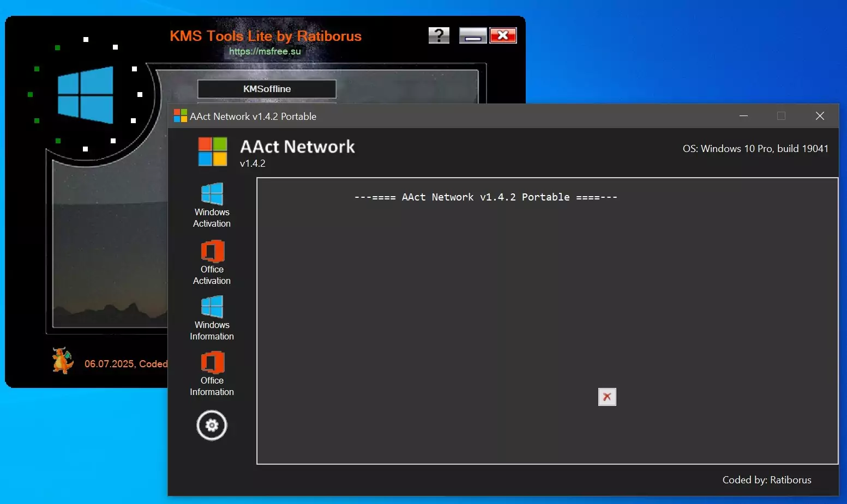
Task: Click the 'v1.4.2' version label
Action: click(x=253, y=163)
